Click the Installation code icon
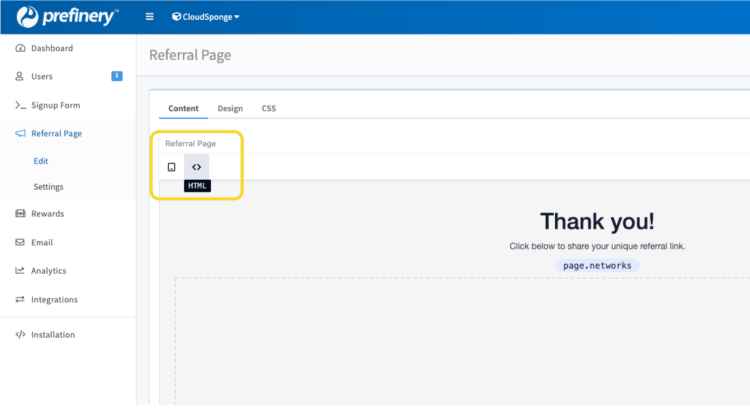The width and height of the screenshot is (750, 410). 20,334
